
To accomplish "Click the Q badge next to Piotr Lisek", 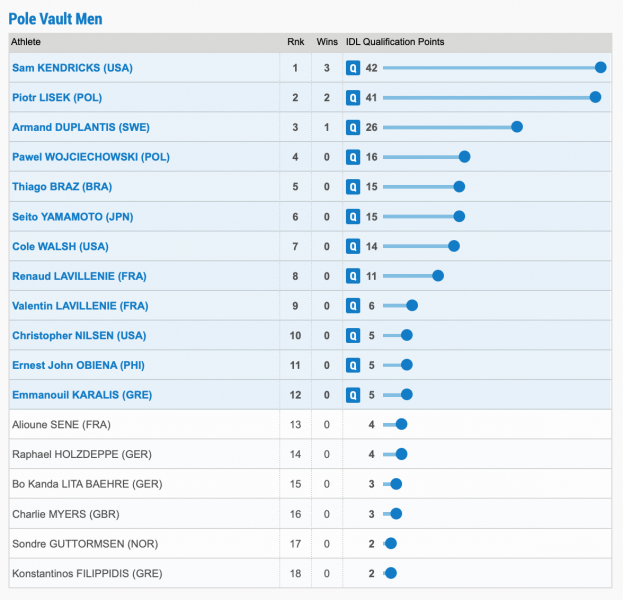I will (x=353, y=98).
